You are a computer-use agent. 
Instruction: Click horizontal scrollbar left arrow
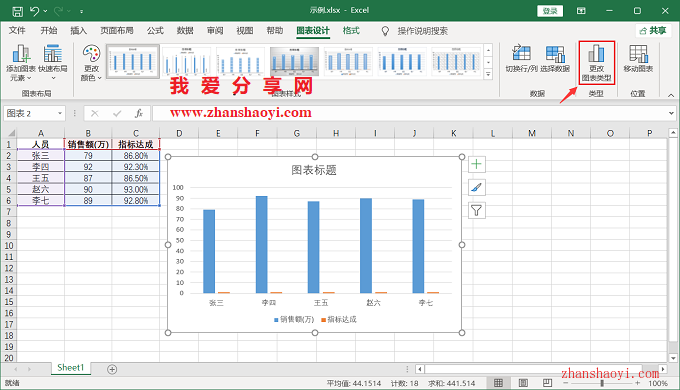[419, 369]
